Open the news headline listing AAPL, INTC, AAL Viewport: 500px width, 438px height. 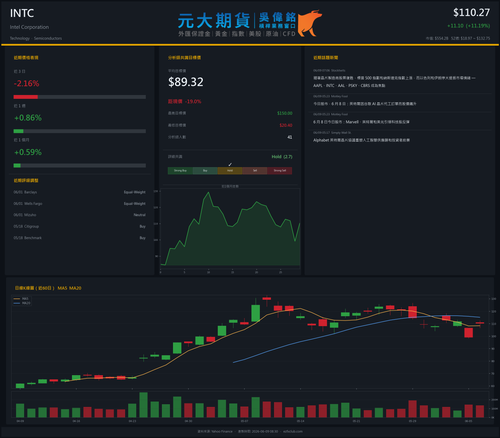click(x=394, y=82)
